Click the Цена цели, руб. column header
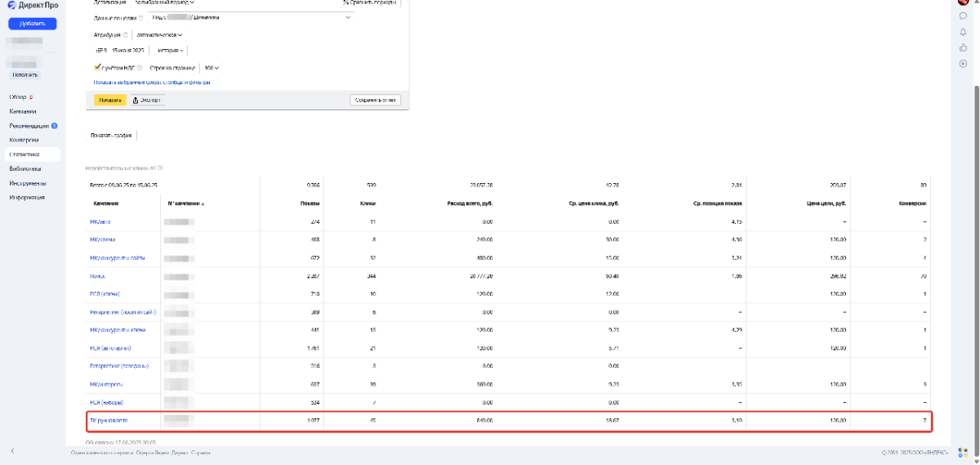Image resolution: width=980 pixels, height=465 pixels. [x=827, y=203]
